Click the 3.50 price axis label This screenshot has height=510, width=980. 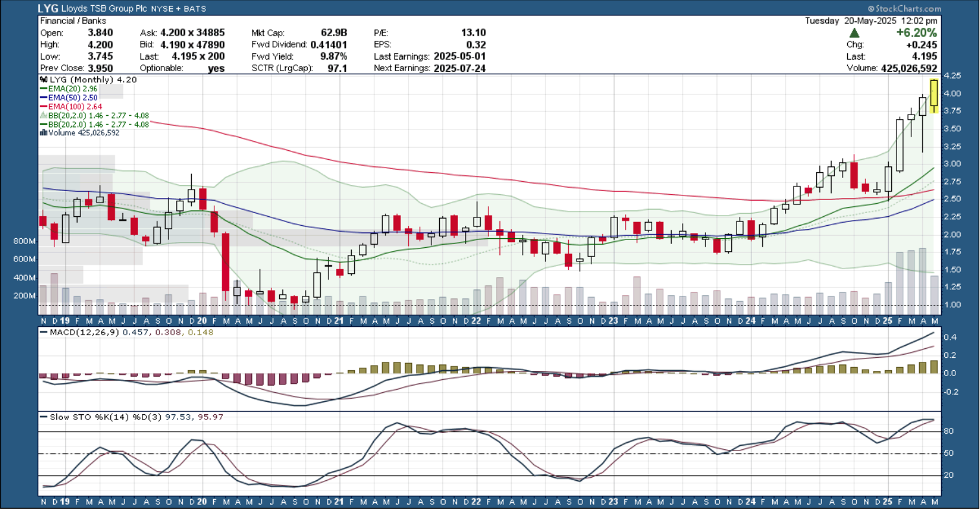click(952, 129)
